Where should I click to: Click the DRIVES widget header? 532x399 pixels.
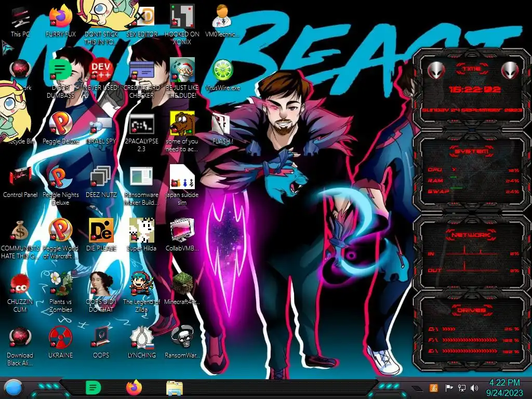click(x=472, y=310)
